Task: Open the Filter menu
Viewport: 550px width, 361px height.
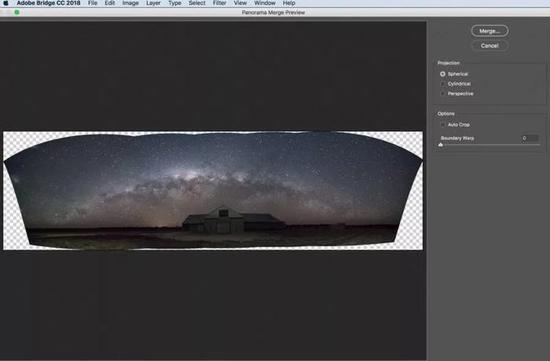Action: (219, 3)
